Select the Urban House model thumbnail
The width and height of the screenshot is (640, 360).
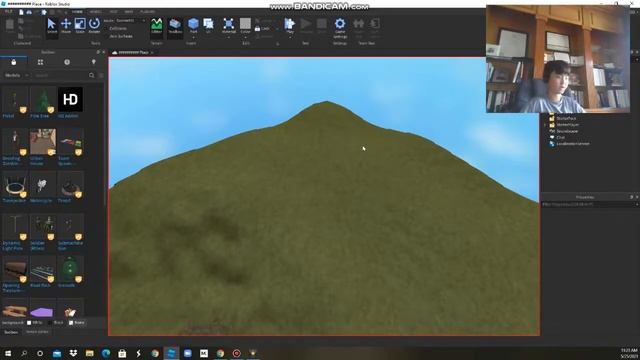pos(42,142)
